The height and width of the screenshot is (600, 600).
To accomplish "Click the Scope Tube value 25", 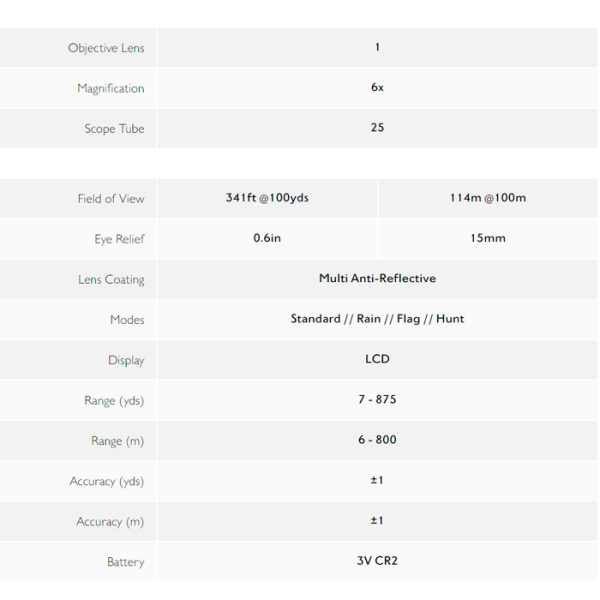I will click(x=377, y=127).
